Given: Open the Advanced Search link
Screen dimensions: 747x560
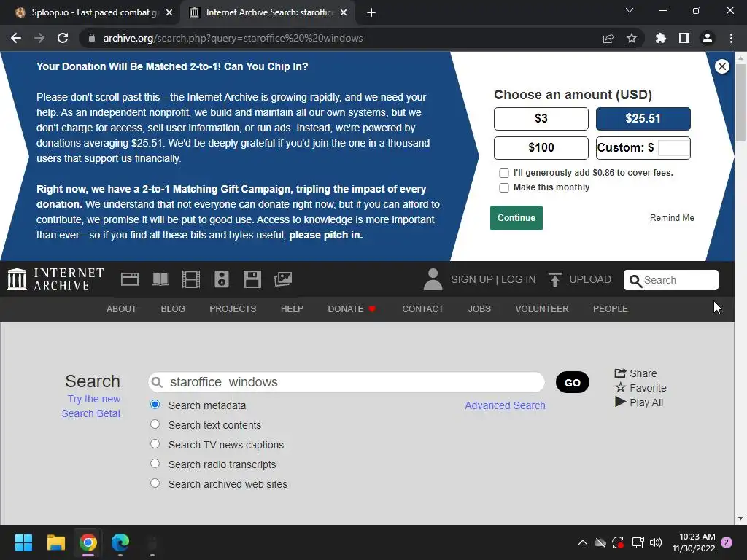Looking at the screenshot, I should pyautogui.click(x=505, y=405).
